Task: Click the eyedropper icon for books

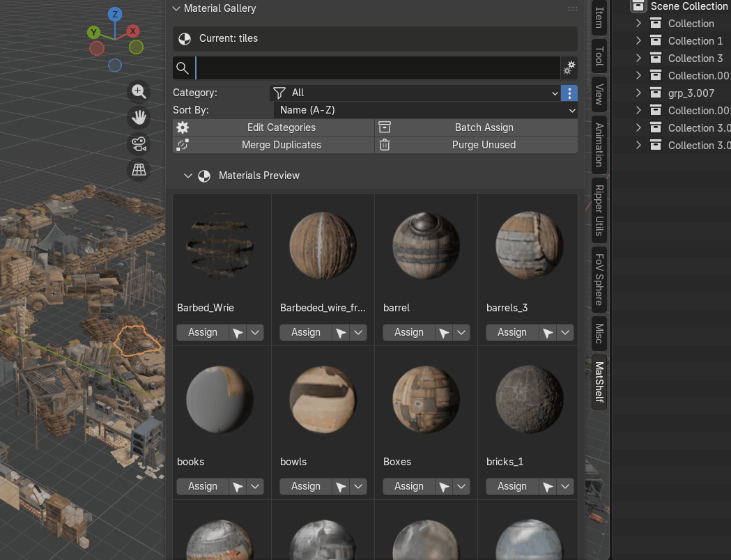Action: coord(238,486)
